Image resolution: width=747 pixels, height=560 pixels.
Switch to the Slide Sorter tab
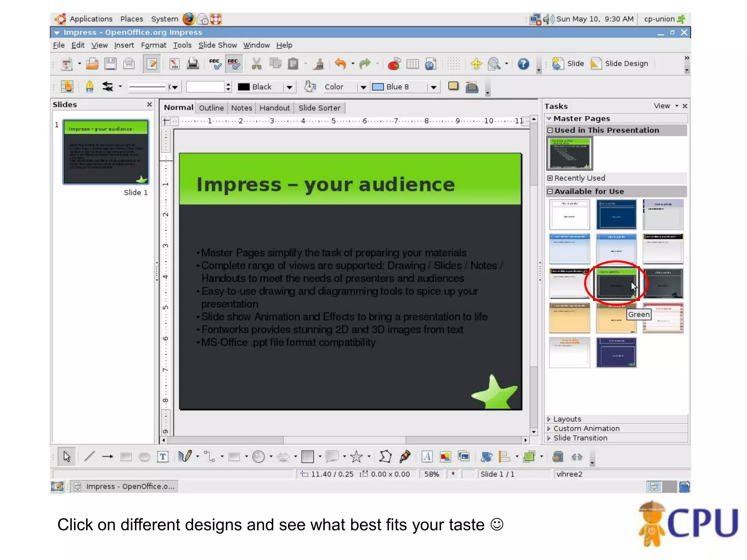click(x=320, y=108)
